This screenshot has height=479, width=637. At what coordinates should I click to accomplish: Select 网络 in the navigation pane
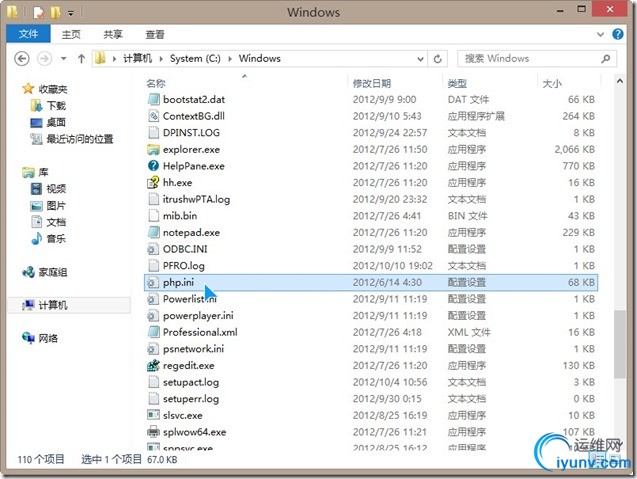pyautogui.click(x=48, y=338)
